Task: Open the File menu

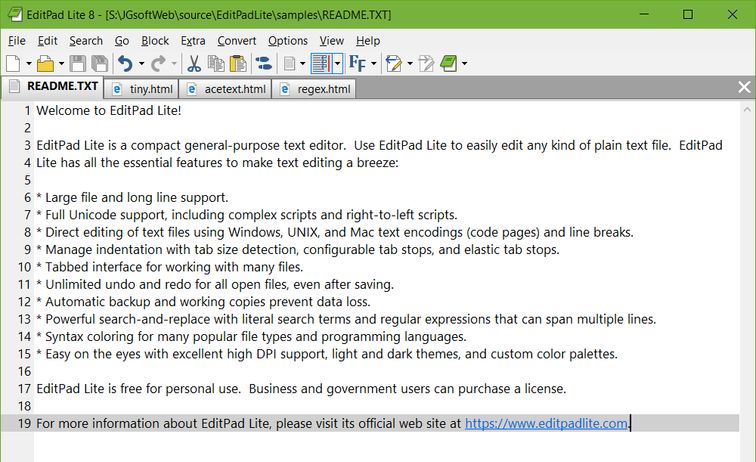Action: [x=17, y=41]
